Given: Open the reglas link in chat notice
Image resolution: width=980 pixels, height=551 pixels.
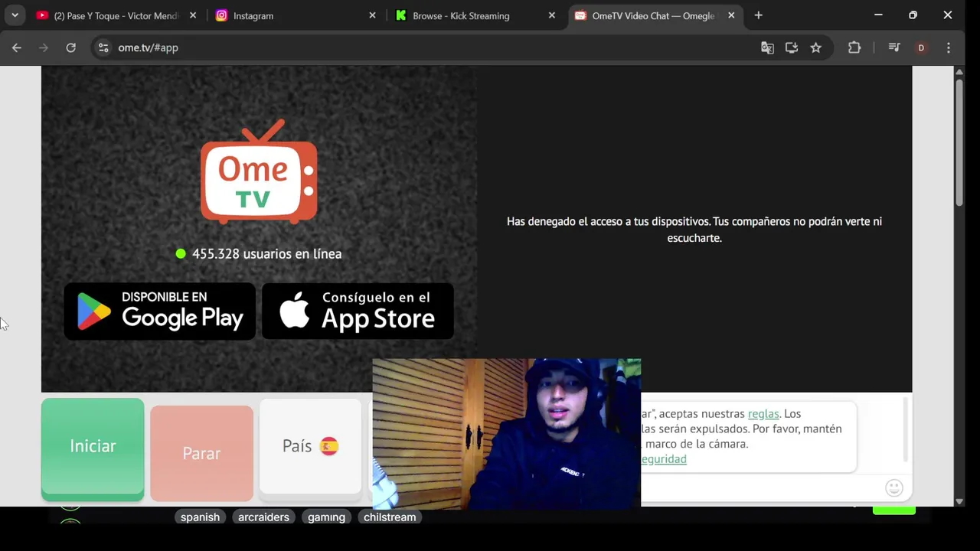Looking at the screenshot, I should (763, 413).
